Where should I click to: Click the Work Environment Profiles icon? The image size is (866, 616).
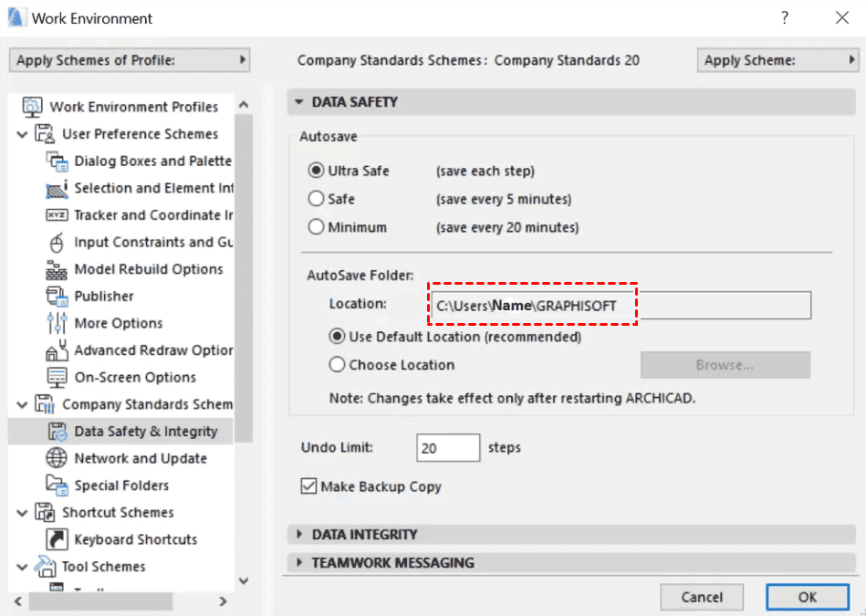(32, 107)
